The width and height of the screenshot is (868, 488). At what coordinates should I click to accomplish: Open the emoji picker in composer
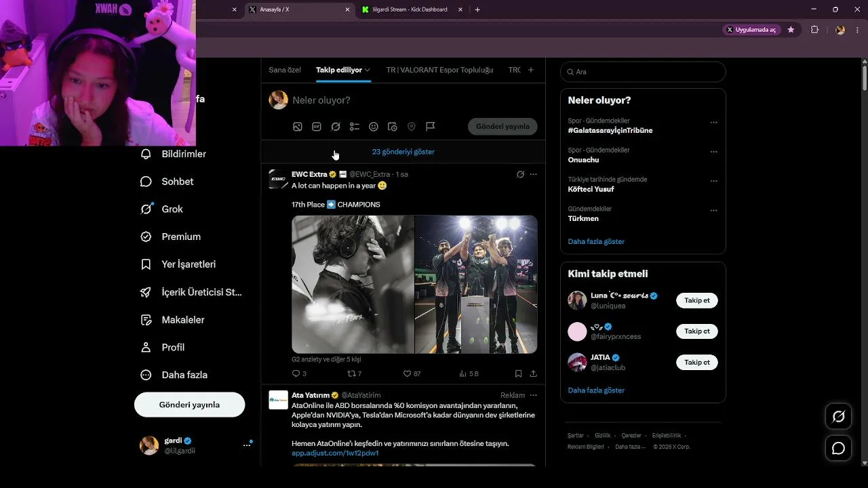point(373,127)
